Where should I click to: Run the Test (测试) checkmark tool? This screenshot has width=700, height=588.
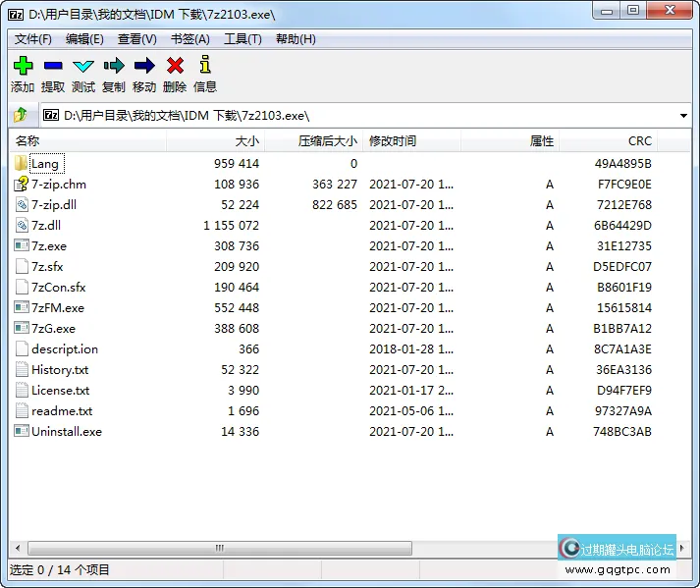click(83, 67)
